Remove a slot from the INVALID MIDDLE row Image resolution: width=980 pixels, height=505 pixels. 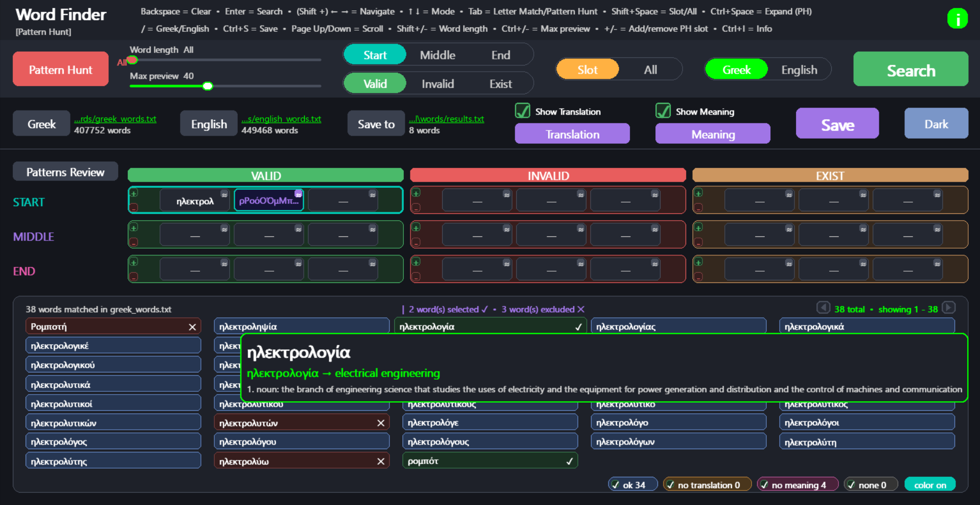point(416,242)
